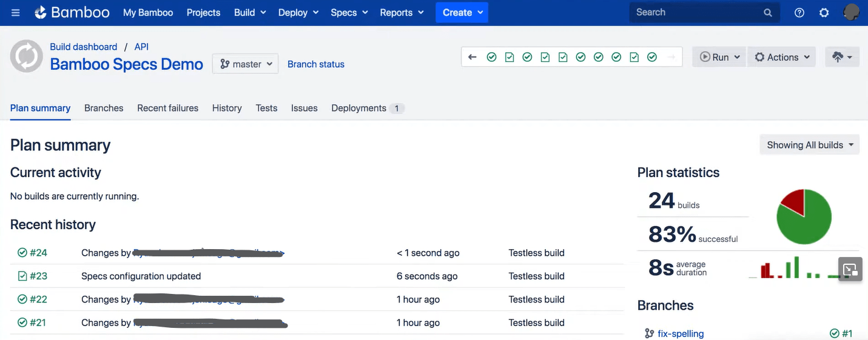Screen dimensions: 868x340
Task: Click the Create button
Action: point(462,13)
